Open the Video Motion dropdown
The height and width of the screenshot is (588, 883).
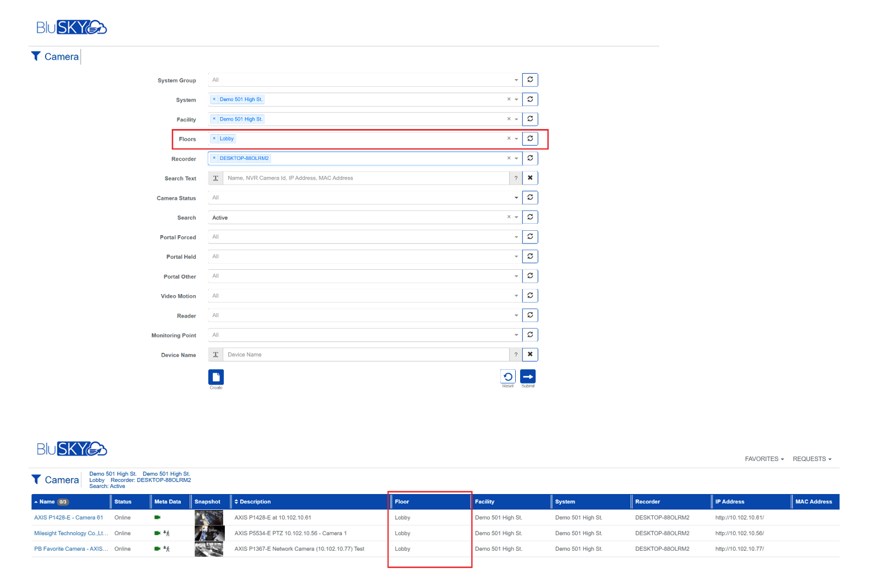[516, 295]
